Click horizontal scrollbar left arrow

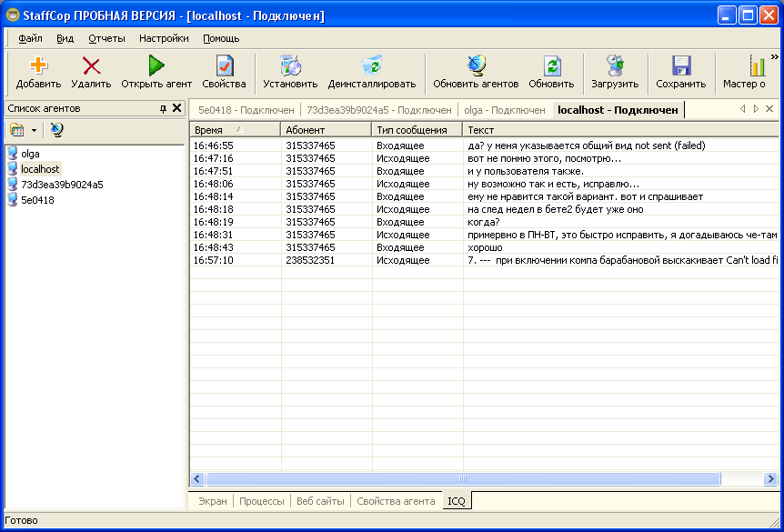(x=197, y=479)
